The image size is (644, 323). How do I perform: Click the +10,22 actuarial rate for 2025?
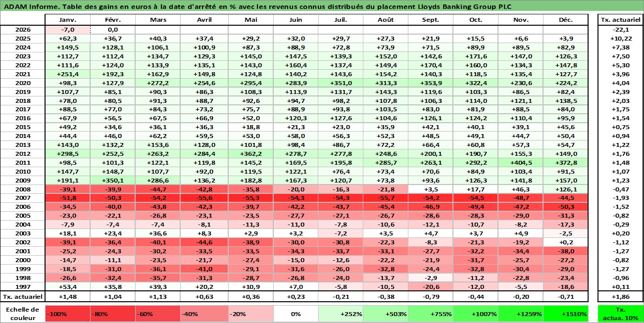621,39
